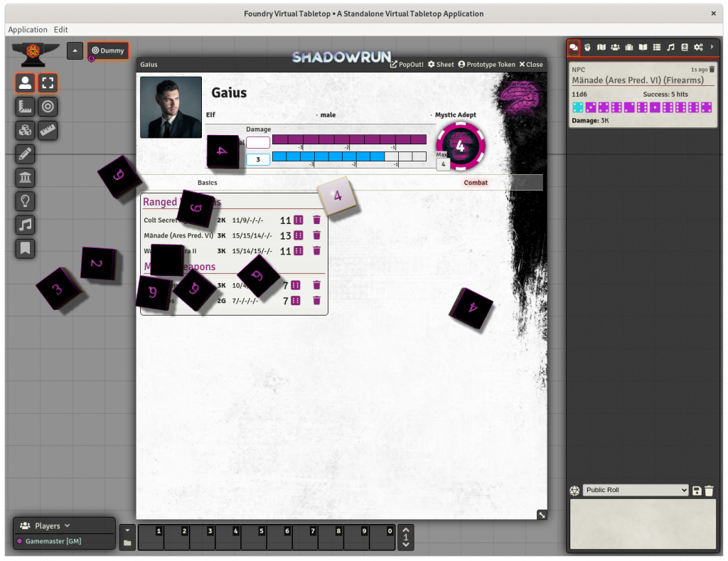Switch to the Combat tab on sheet

pyautogui.click(x=476, y=183)
